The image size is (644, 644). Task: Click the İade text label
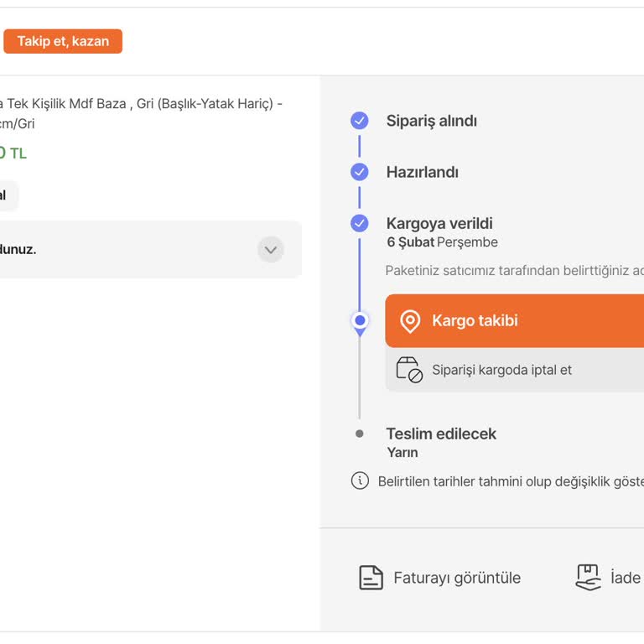click(626, 578)
